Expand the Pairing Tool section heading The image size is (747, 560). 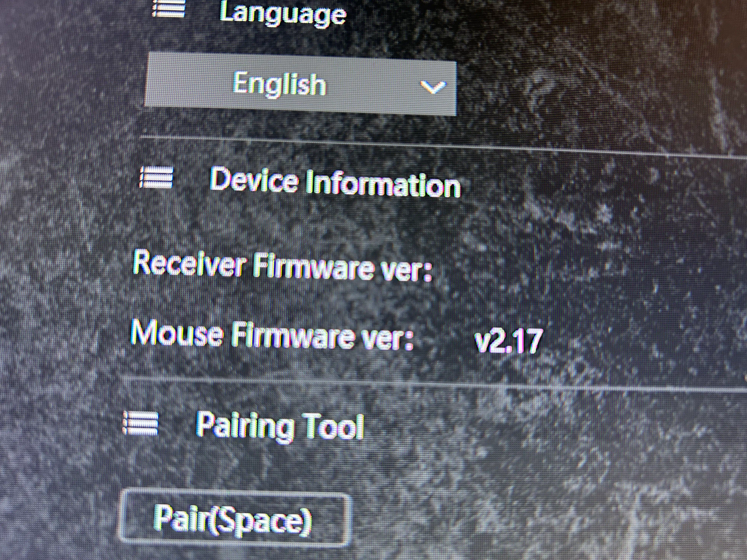pyautogui.click(x=280, y=426)
